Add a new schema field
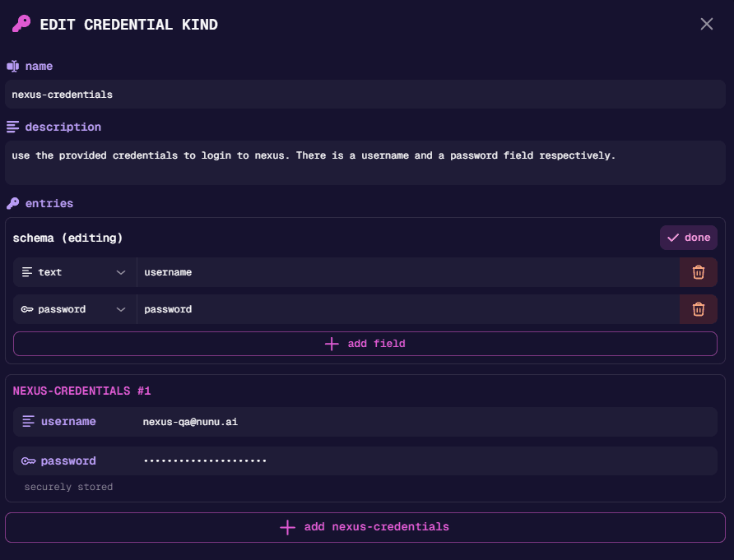 [365, 344]
